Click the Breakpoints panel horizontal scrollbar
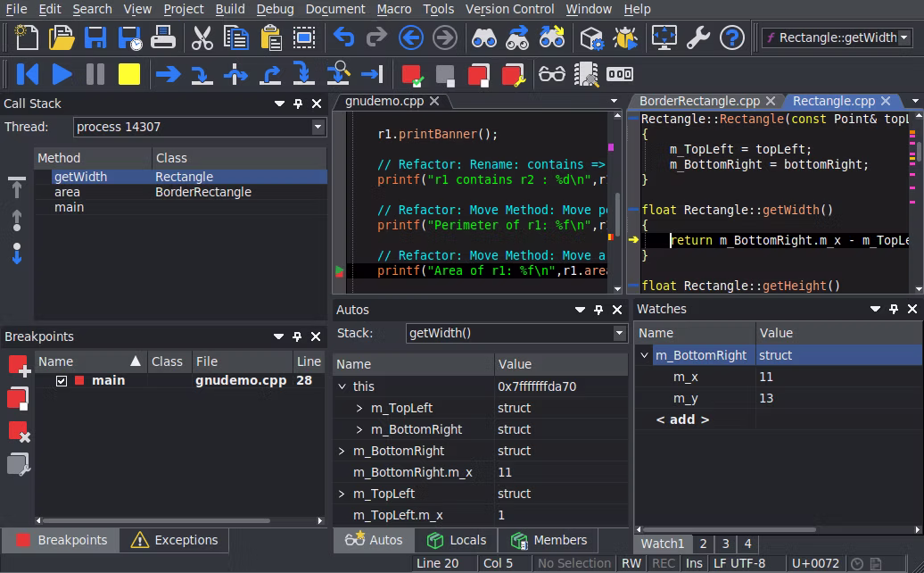This screenshot has height=573, width=924. coord(156,520)
